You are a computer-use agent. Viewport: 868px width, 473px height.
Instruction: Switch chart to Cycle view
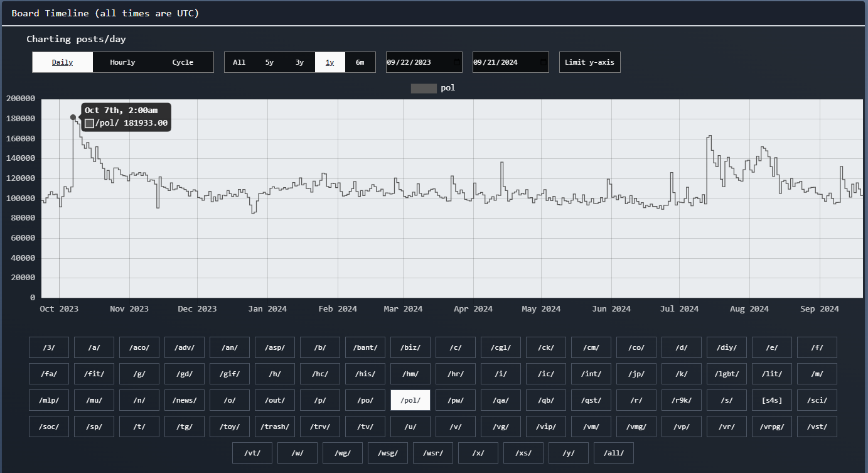183,62
